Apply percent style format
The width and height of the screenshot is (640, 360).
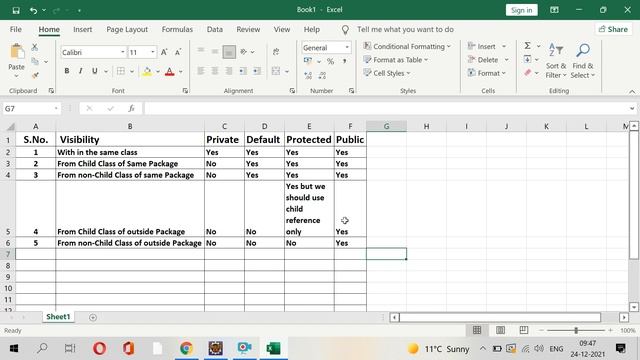pyautogui.click(x=330, y=62)
